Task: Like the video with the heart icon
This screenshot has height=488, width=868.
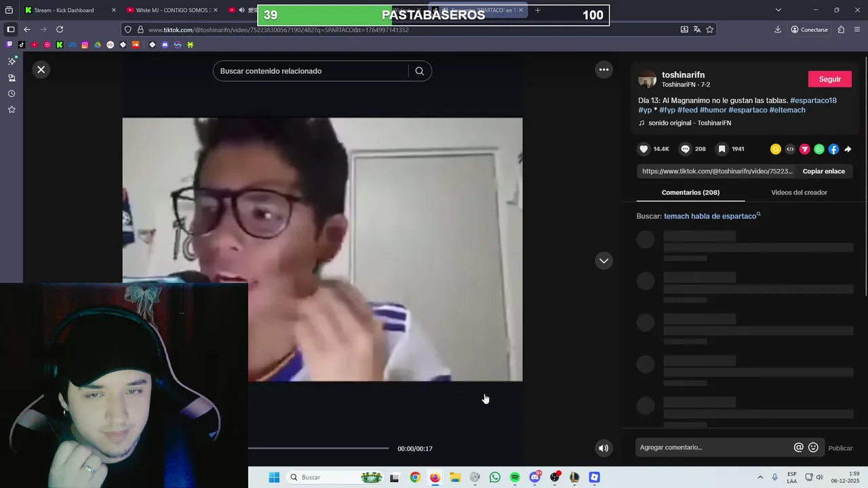Action: click(x=644, y=149)
